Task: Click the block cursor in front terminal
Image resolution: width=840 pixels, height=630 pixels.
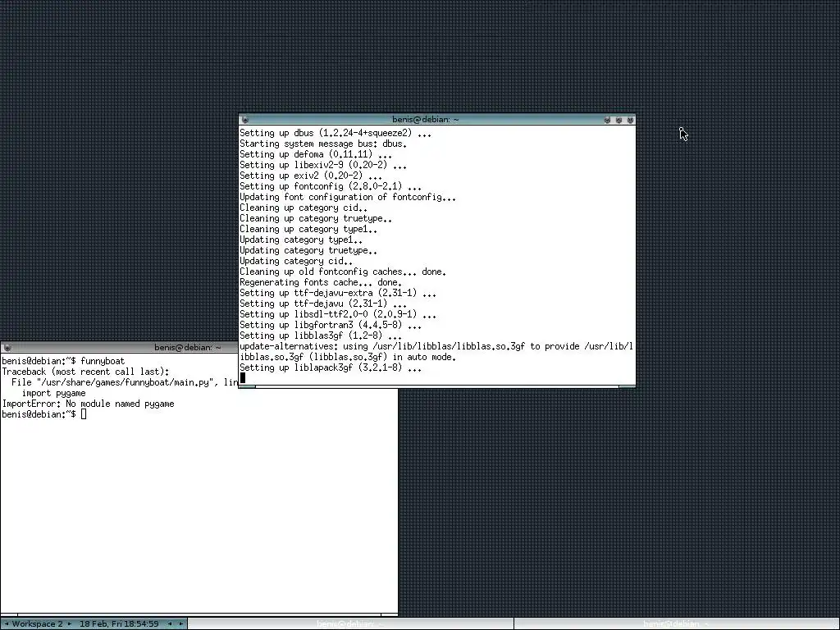Action: (x=243, y=378)
